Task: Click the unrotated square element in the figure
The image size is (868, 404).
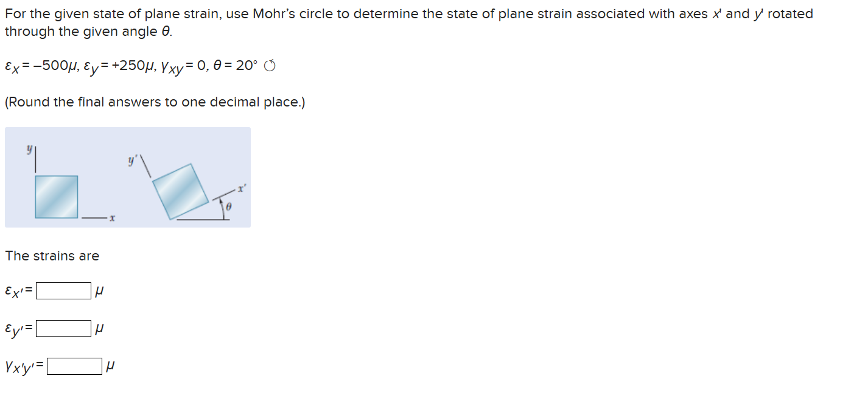Action: 56,196
